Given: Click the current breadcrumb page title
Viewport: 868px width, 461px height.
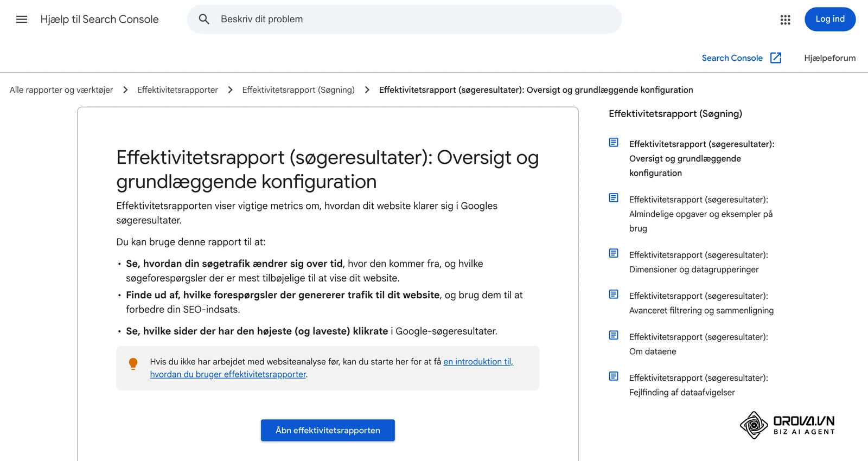Looking at the screenshot, I should pyautogui.click(x=536, y=90).
